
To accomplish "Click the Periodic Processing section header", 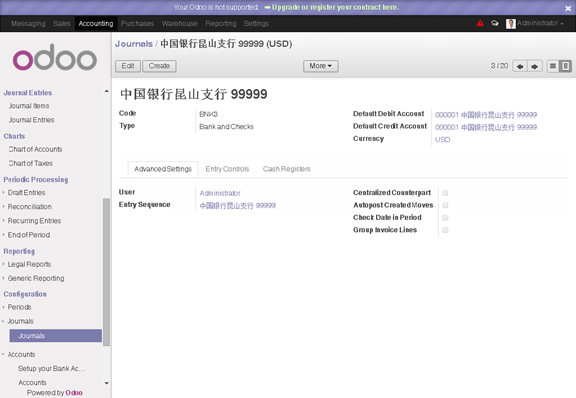I will 36,180.
